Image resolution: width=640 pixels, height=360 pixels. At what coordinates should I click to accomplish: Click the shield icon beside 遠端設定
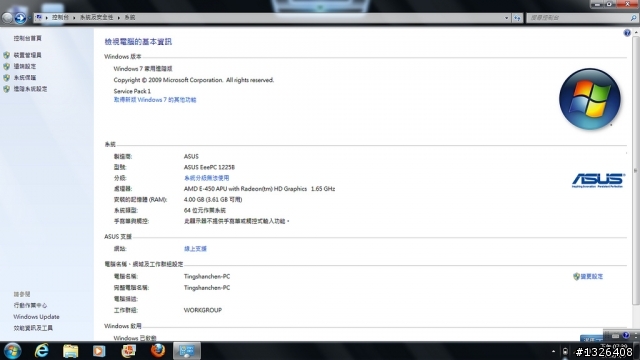(7, 66)
